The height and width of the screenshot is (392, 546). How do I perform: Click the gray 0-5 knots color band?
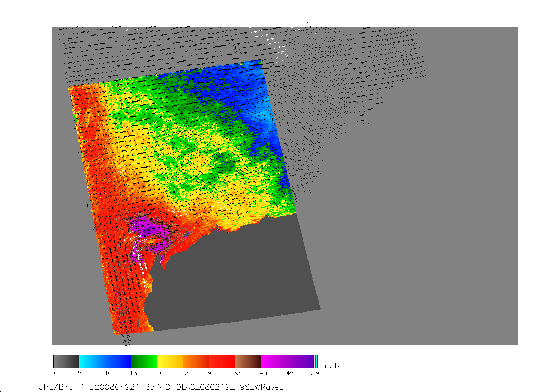click(x=66, y=362)
